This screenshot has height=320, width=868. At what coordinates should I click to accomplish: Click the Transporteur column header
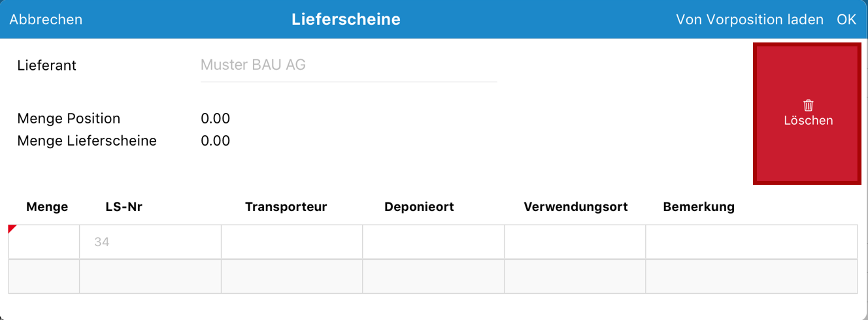(286, 207)
